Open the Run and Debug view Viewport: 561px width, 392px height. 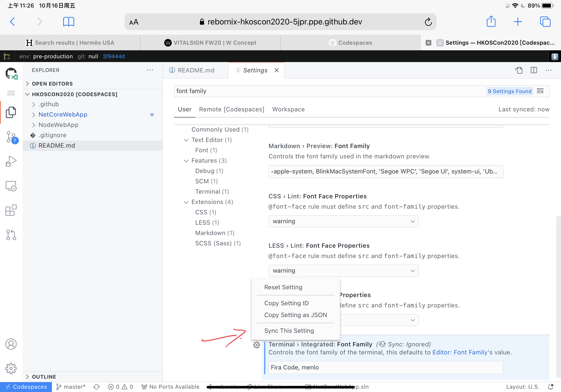point(11,161)
